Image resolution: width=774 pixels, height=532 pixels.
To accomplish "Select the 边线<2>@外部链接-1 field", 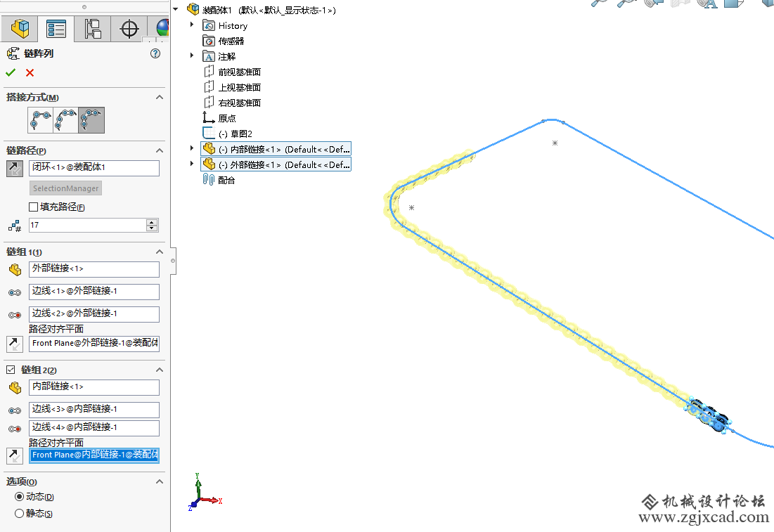I will tap(93, 314).
